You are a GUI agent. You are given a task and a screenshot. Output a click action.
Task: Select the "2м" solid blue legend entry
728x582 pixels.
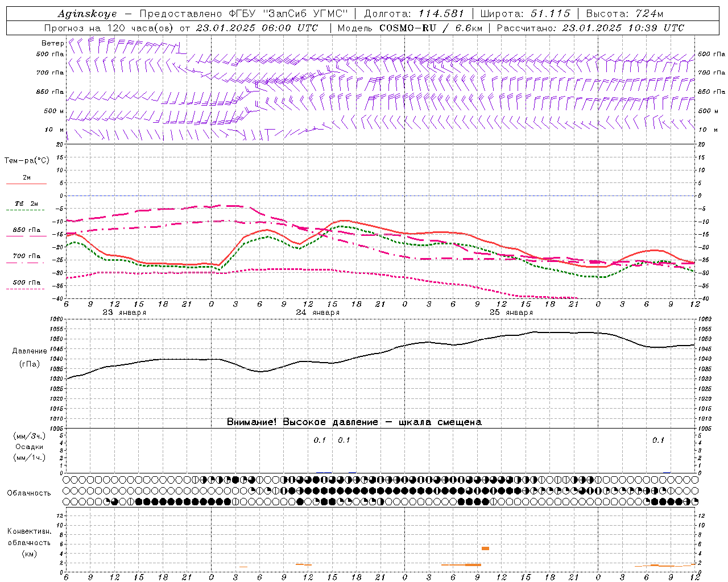tap(27, 178)
